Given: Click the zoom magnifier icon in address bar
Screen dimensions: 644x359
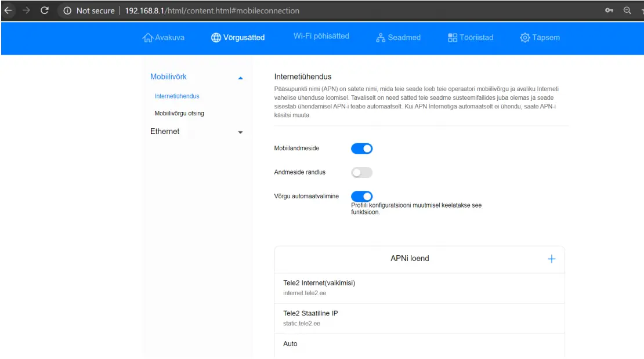Looking at the screenshot, I should (627, 10).
